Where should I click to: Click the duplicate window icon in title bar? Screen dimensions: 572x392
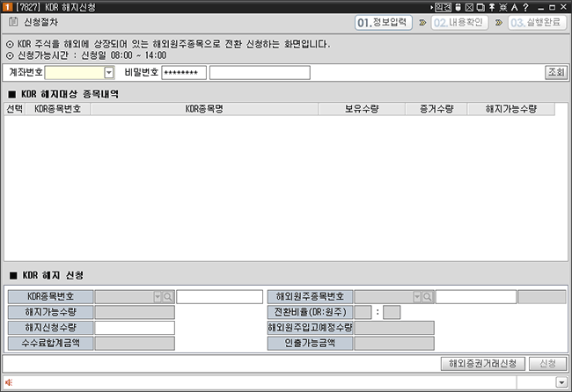coord(480,7)
